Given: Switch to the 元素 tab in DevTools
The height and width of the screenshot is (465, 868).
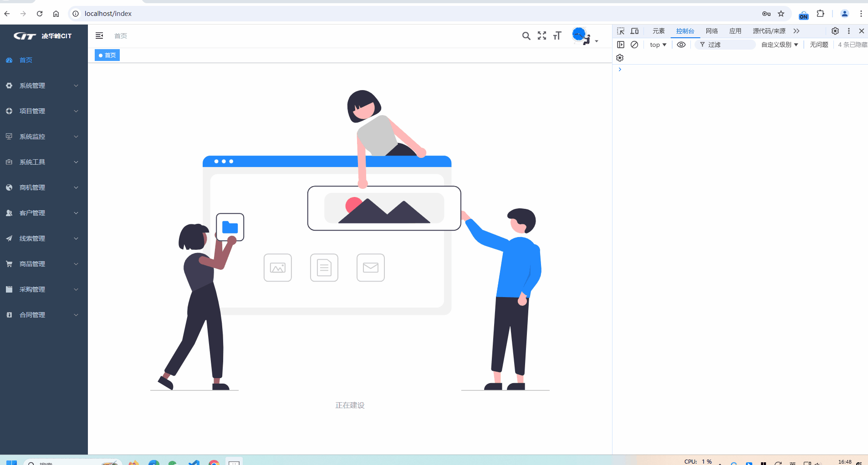Looking at the screenshot, I should point(659,31).
